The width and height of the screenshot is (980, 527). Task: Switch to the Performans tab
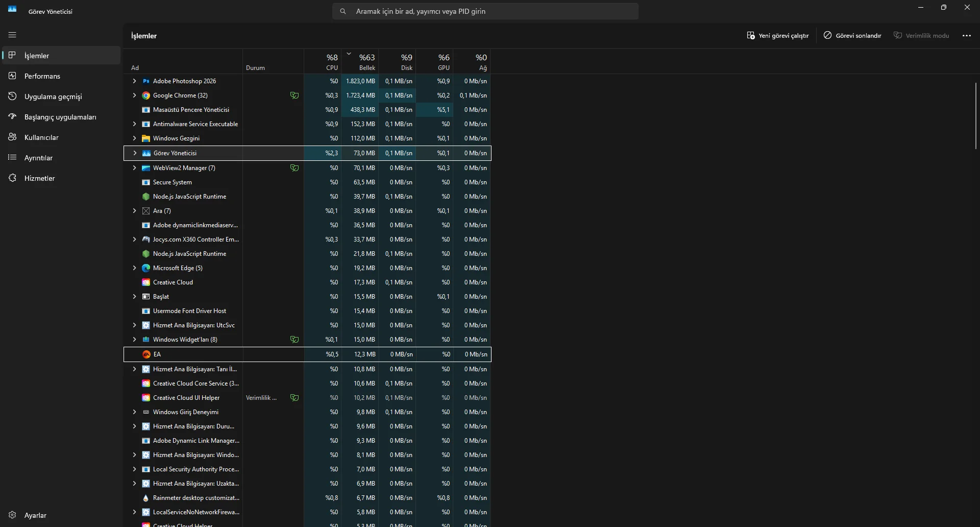[61, 76]
